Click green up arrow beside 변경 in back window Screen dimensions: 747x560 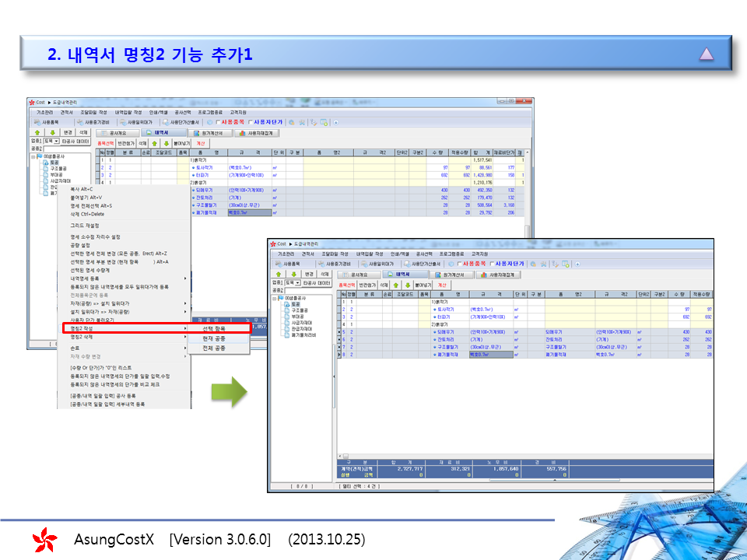[x=37, y=132]
